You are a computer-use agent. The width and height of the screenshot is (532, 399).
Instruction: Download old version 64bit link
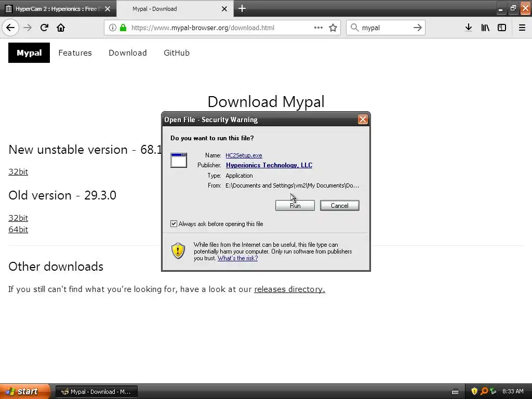18,229
